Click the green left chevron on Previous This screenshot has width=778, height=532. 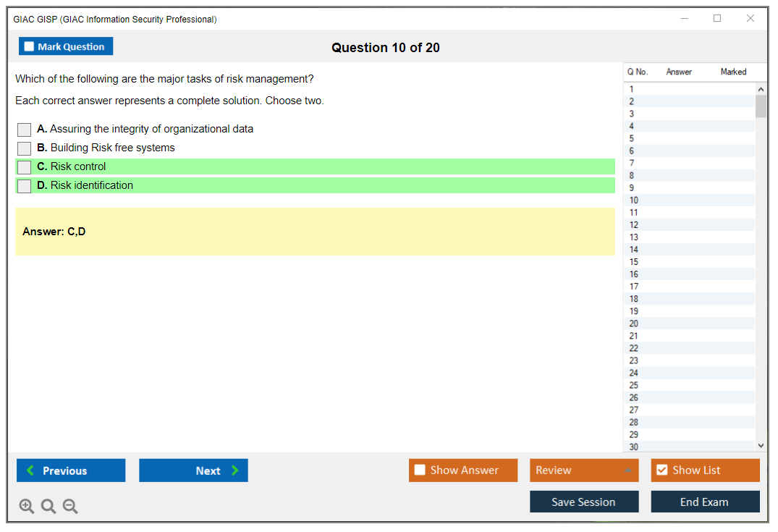point(29,470)
